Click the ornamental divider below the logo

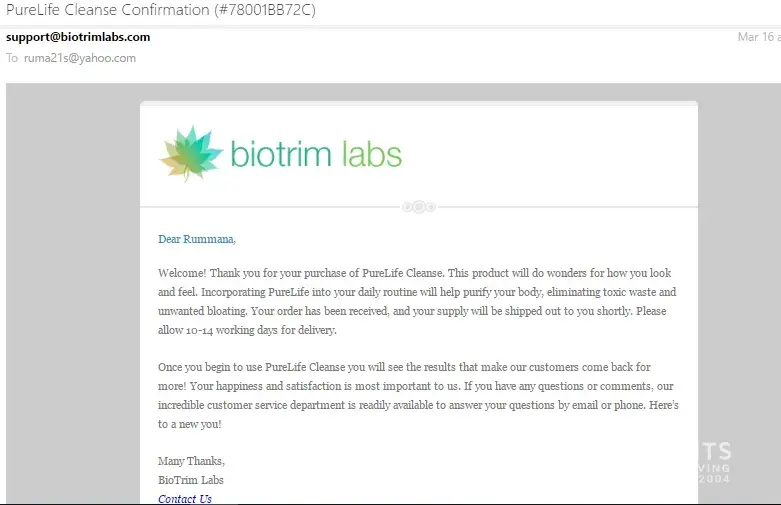click(x=418, y=207)
